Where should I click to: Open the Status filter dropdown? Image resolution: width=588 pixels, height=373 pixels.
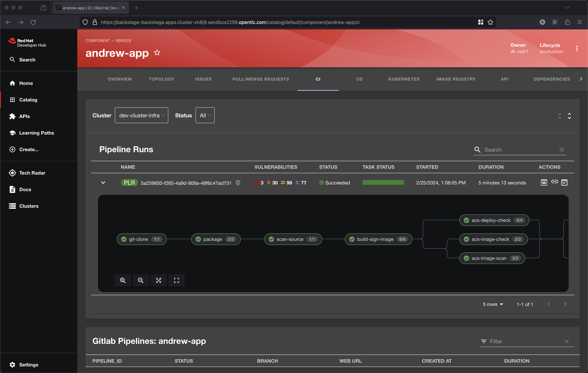pos(205,115)
